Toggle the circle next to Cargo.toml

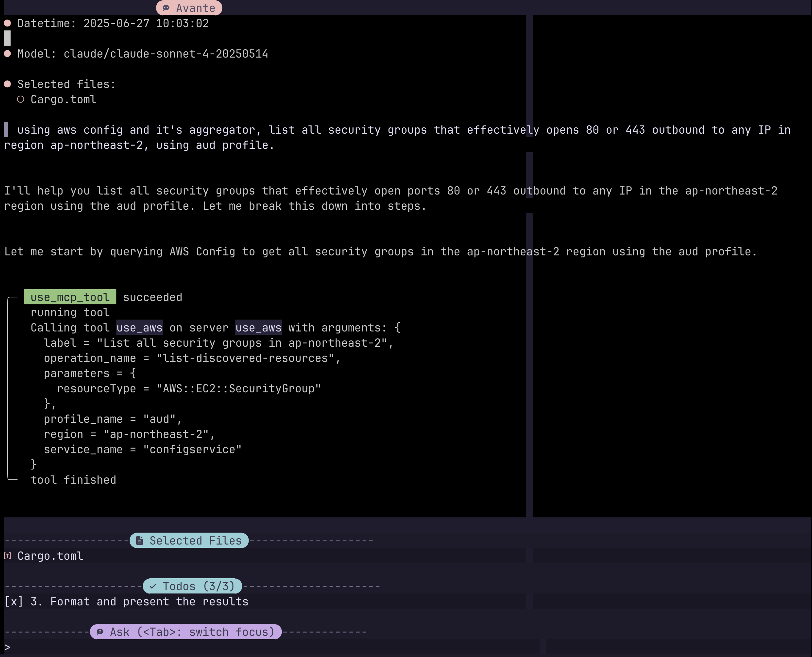(20, 99)
